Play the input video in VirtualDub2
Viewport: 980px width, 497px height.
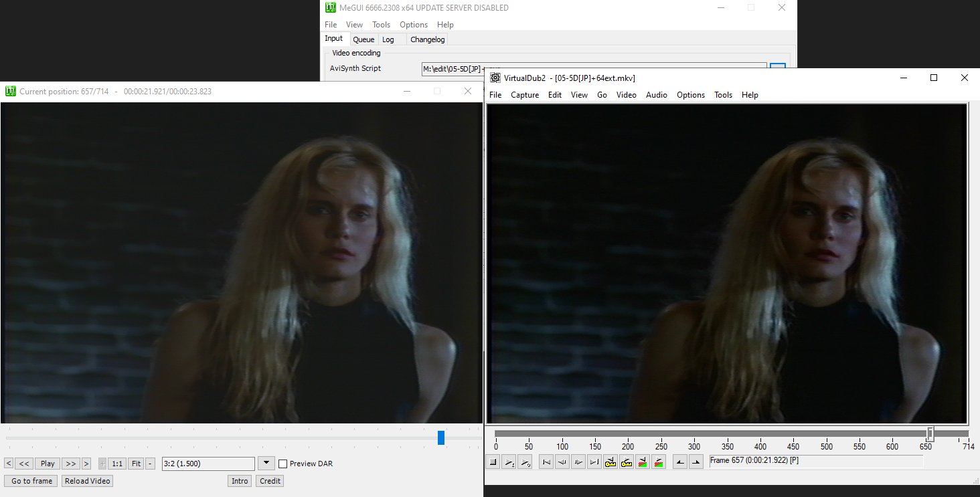tap(509, 462)
